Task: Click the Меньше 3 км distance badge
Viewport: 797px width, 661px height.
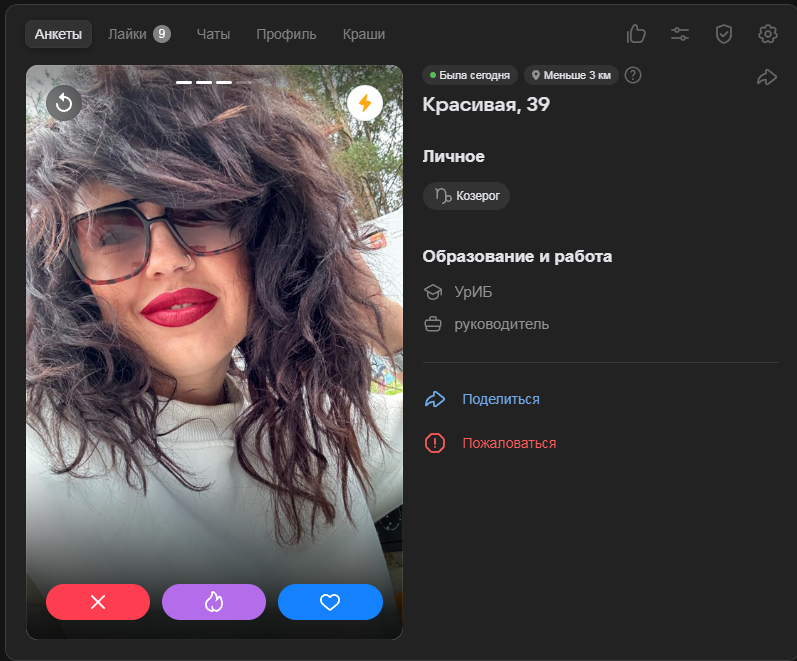Action: point(571,75)
